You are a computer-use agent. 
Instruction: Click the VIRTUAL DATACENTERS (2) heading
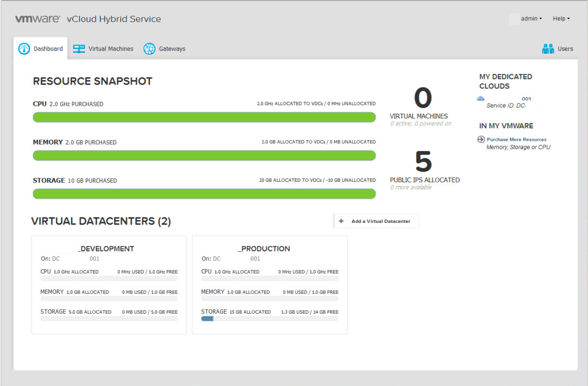click(x=101, y=221)
